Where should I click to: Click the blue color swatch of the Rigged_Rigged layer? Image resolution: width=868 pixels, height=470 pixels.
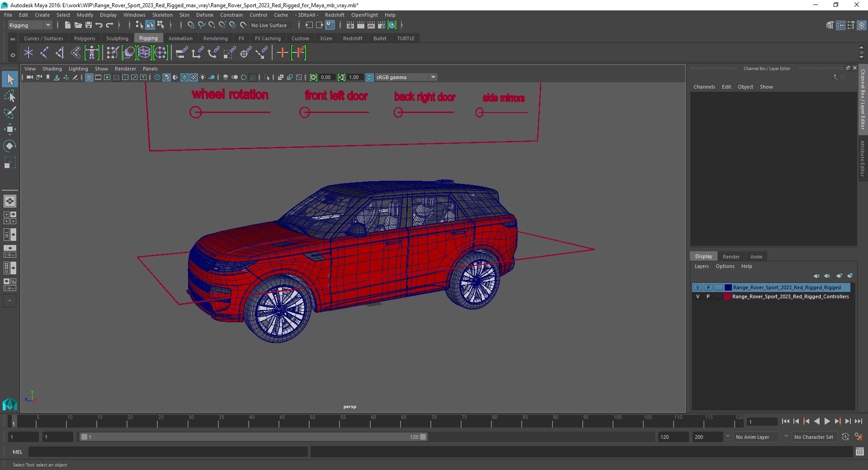pos(728,287)
